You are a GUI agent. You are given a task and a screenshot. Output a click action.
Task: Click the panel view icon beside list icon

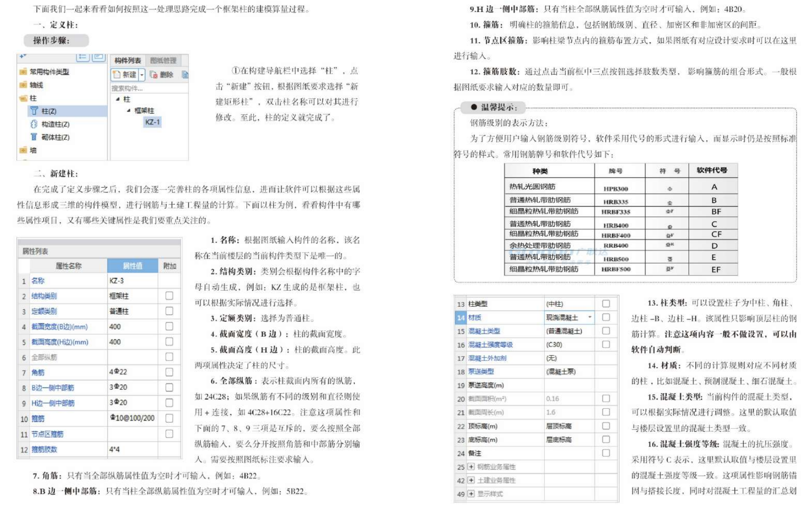tap(98, 57)
